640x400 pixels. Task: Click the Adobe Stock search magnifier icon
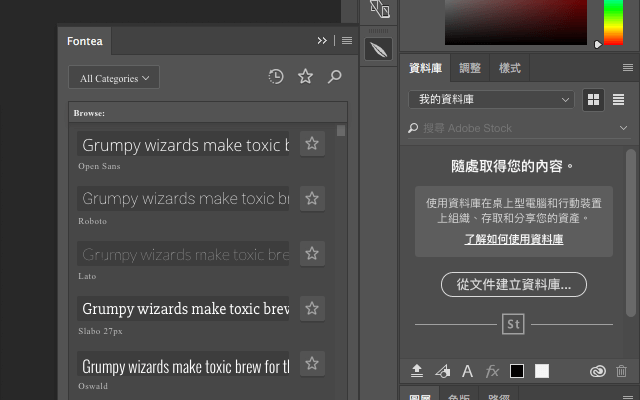(x=413, y=128)
